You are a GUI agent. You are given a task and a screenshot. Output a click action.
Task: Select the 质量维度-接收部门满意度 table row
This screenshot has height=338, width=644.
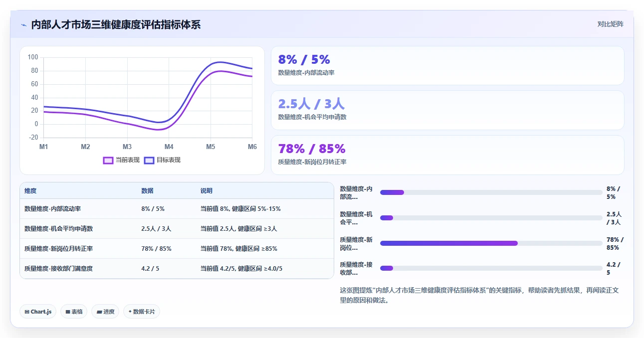[177, 269]
